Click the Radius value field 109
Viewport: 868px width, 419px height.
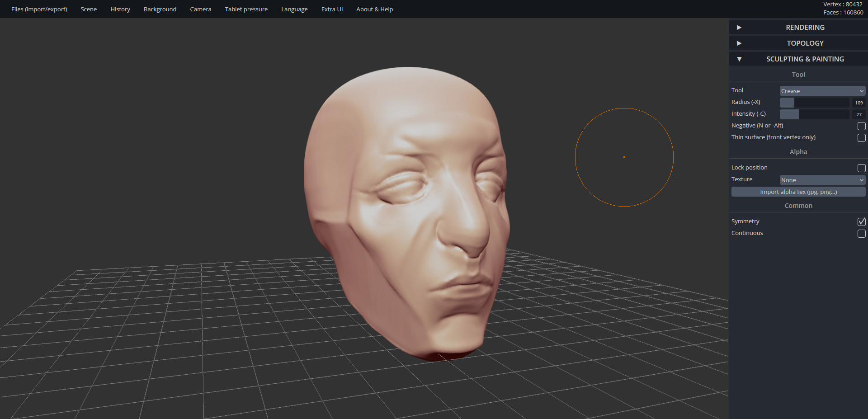859,103
